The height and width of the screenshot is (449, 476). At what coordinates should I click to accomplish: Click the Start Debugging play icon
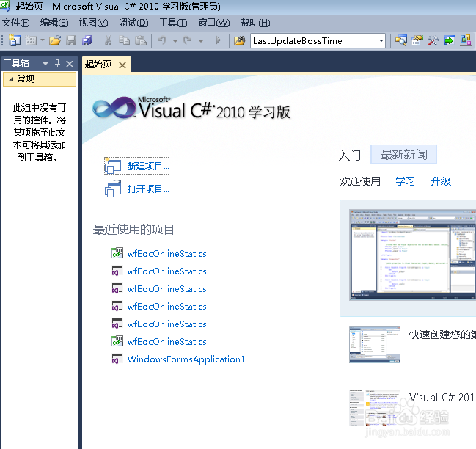[x=219, y=40]
